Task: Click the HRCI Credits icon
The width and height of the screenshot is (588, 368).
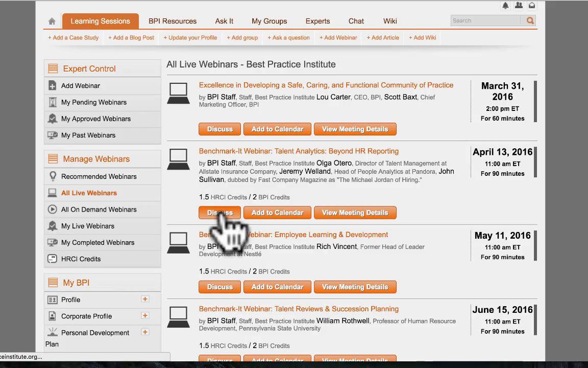Action: tap(53, 259)
